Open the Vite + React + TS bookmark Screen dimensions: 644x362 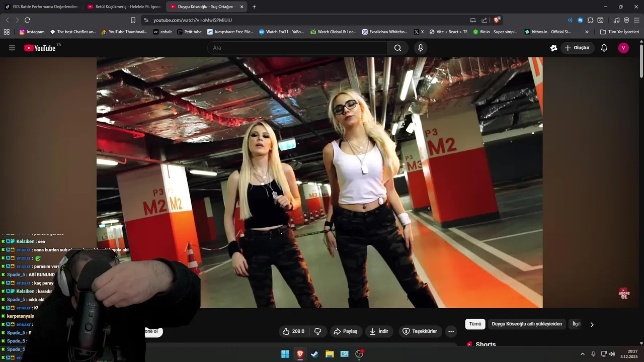(x=448, y=32)
